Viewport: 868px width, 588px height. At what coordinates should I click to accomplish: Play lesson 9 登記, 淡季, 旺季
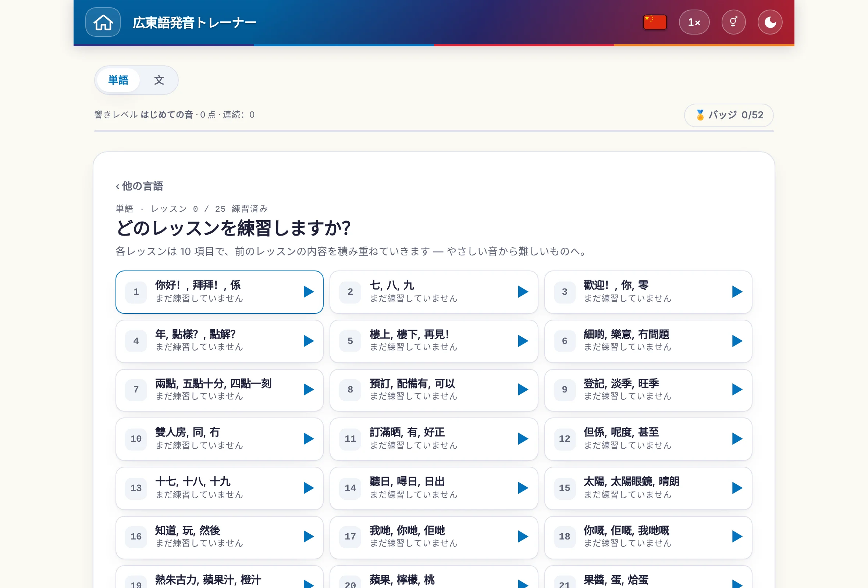[x=737, y=390]
